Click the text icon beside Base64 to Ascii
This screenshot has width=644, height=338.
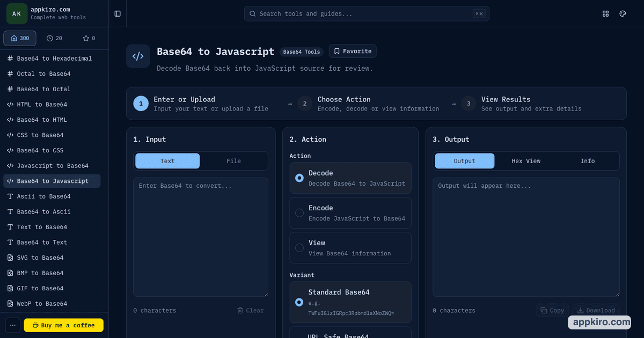[10, 212]
